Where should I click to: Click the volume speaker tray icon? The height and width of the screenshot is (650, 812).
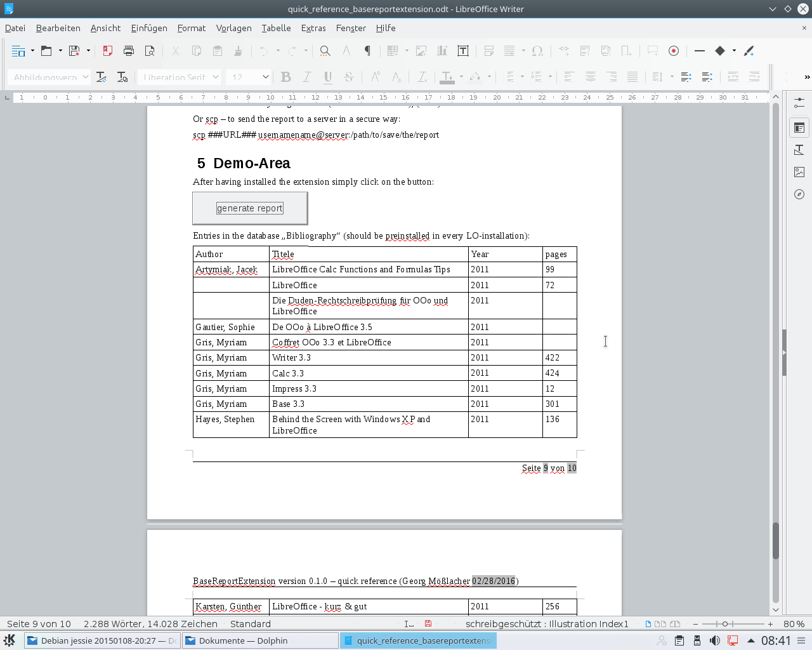click(714, 640)
